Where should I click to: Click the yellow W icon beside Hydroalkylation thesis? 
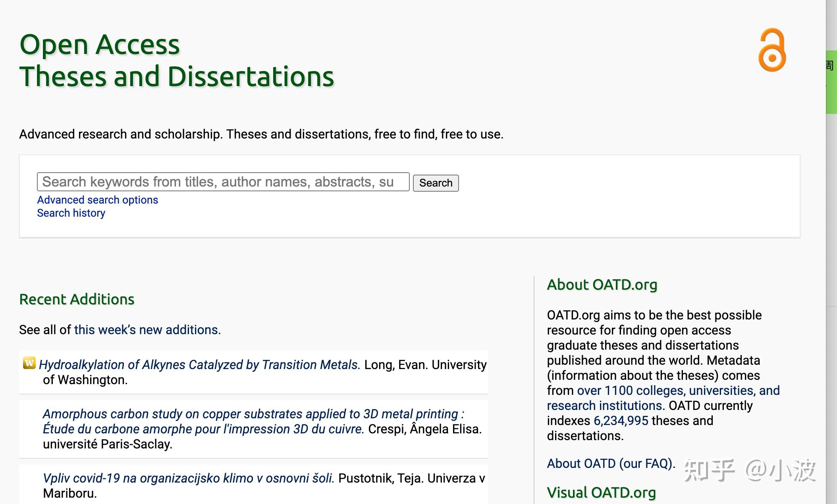29,363
